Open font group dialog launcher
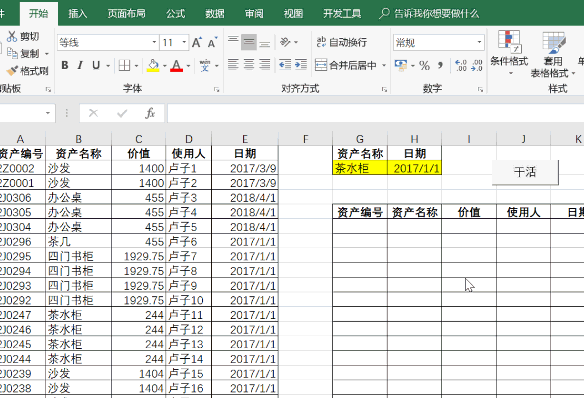The height and width of the screenshot is (398, 584). [216, 89]
